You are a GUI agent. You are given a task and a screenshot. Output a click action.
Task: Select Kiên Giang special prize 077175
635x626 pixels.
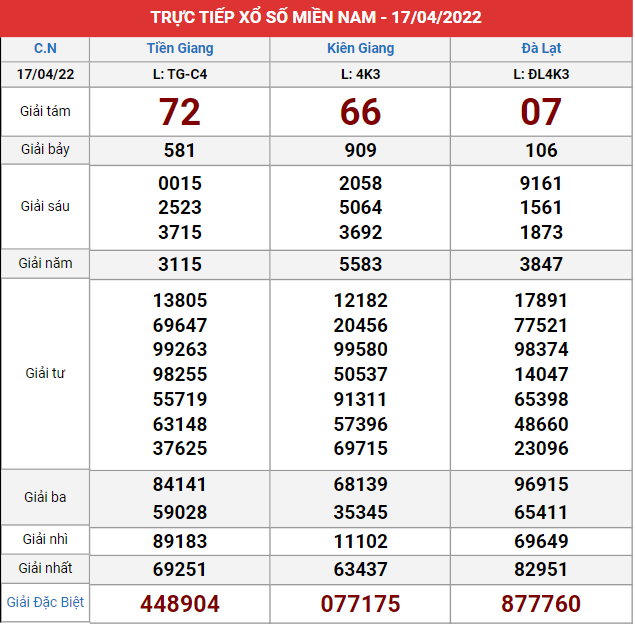click(360, 604)
